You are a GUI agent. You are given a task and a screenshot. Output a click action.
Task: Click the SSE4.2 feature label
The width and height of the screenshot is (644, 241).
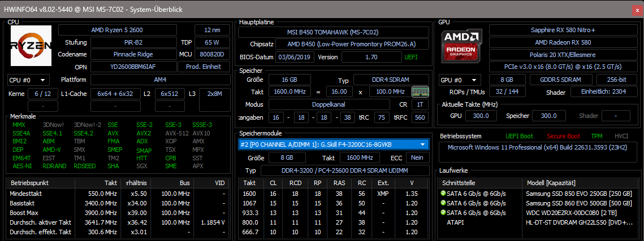coord(84,133)
